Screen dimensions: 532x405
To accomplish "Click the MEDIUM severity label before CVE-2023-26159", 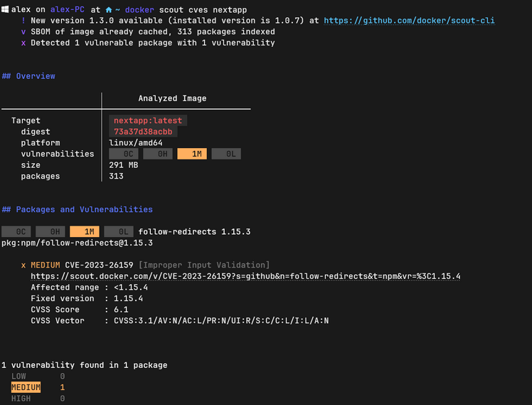I will click(x=45, y=265).
